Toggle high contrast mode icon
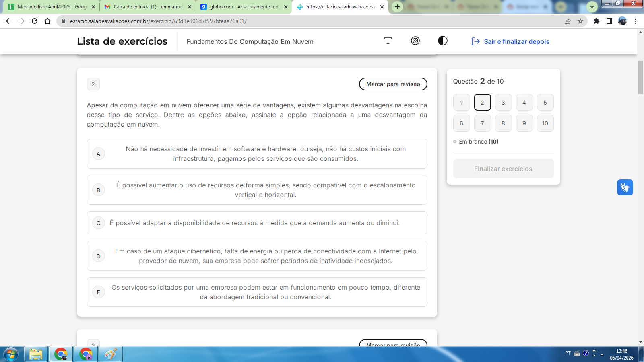This screenshot has height=362, width=644. (442, 41)
